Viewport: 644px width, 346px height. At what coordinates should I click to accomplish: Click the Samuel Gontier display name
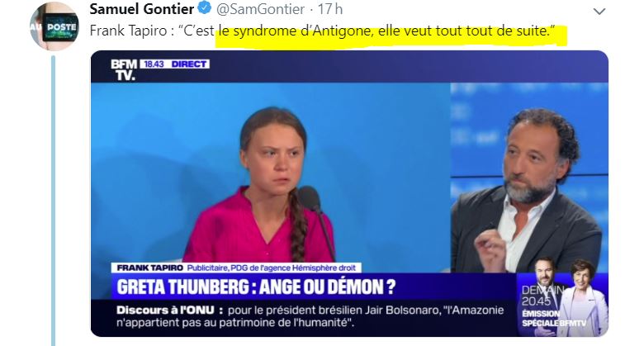click(x=142, y=8)
